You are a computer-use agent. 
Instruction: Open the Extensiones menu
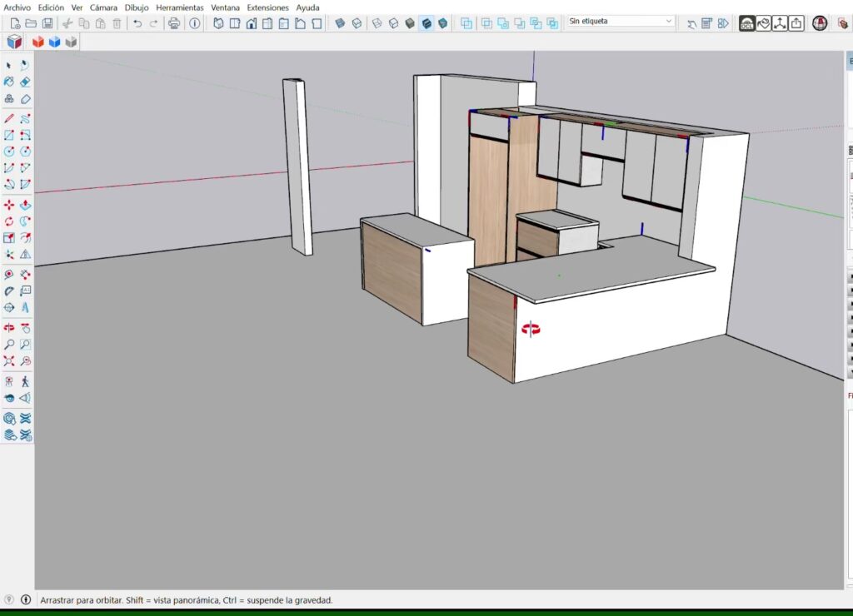click(x=267, y=7)
